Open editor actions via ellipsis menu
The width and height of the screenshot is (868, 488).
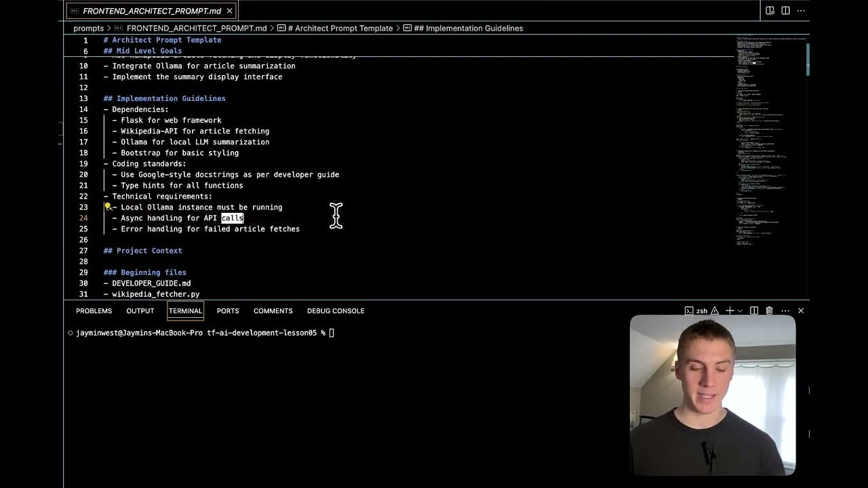[801, 11]
